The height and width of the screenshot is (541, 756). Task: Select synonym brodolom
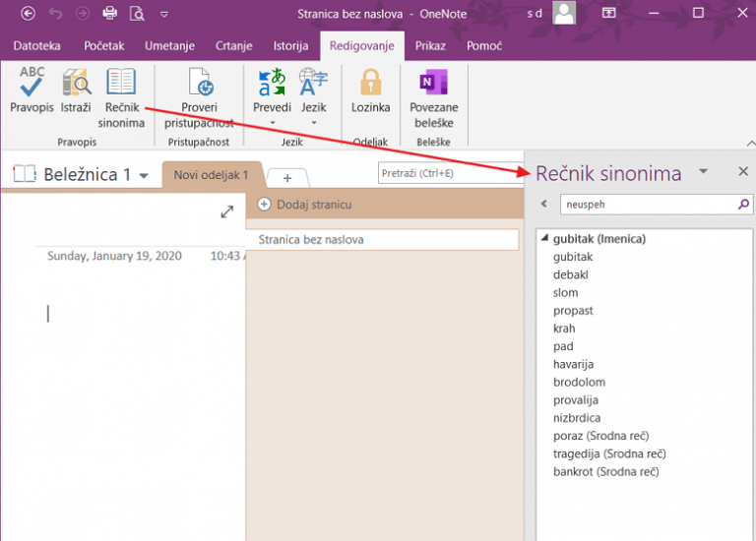click(x=579, y=382)
